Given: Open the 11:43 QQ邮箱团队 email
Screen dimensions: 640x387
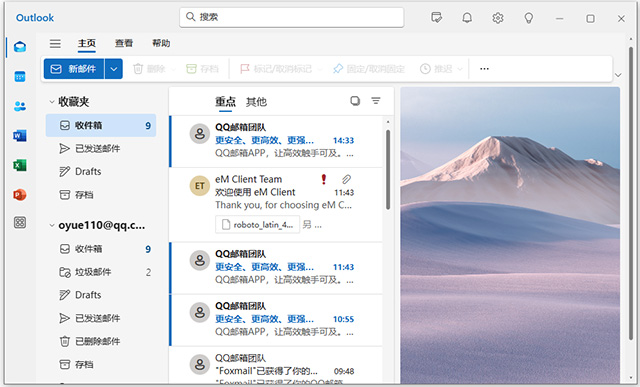Looking at the screenshot, I should 276,268.
